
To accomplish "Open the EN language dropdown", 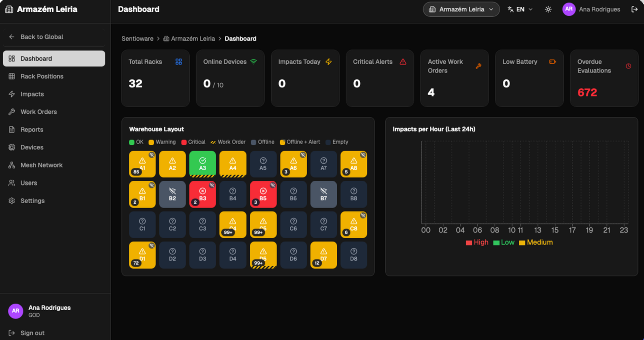I will point(520,9).
